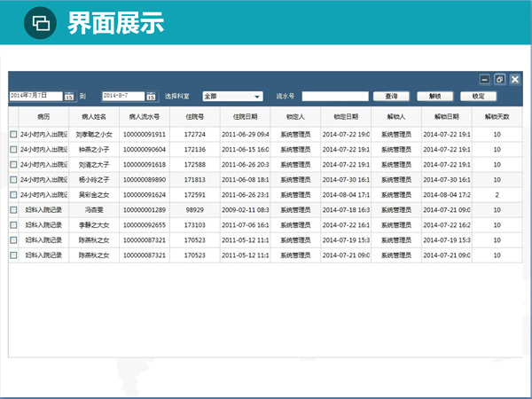
Task: Select serial number cell 100000001289
Action: (x=145, y=209)
